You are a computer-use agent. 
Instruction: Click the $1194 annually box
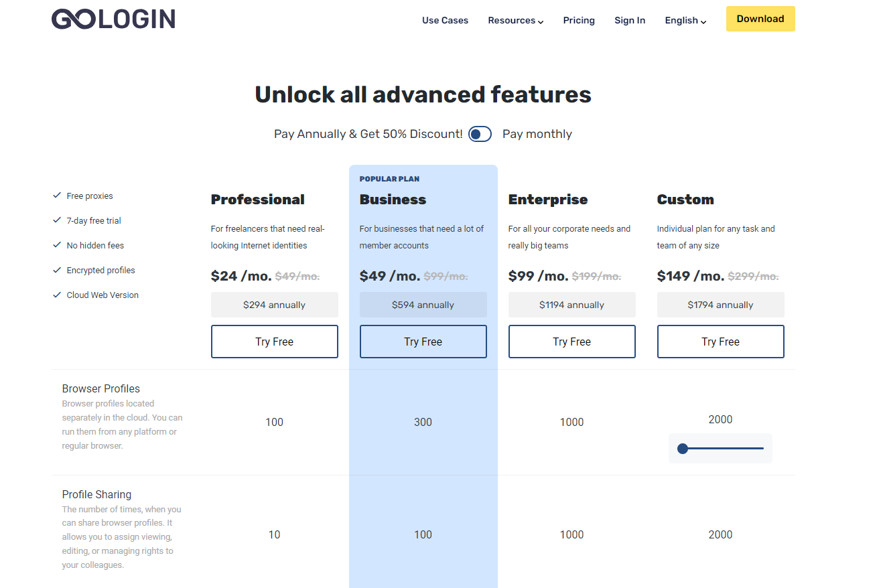(x=572, y=305)
